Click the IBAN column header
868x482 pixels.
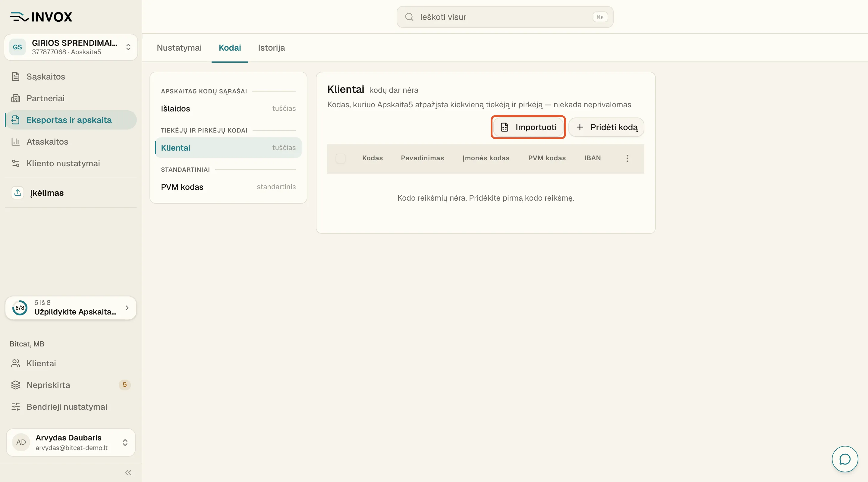pos(592,158)
